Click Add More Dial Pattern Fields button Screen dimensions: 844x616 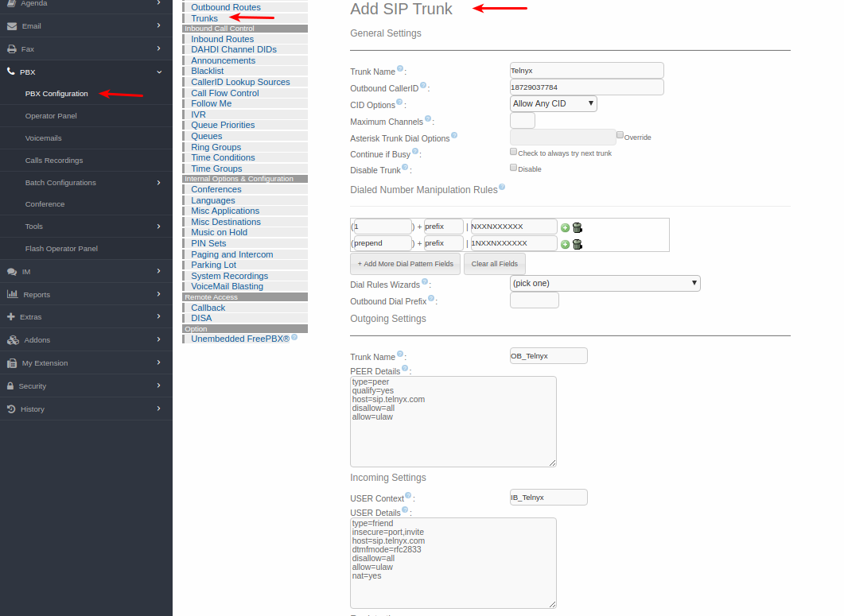406,264
